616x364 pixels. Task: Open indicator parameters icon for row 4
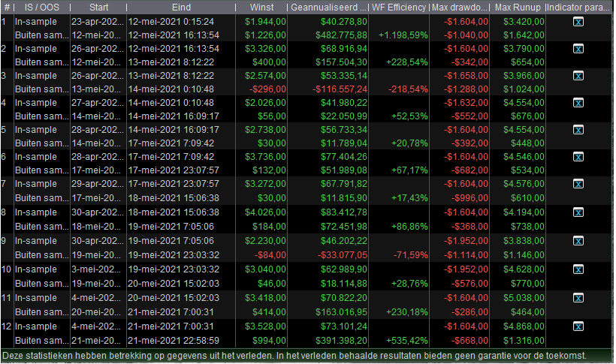(x=578, y=103)
